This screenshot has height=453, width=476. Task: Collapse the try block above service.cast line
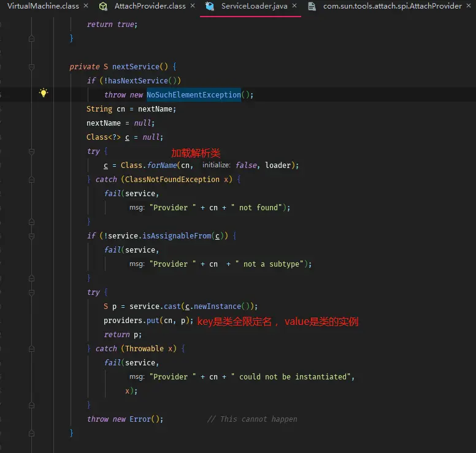click(x=31, y=292)
